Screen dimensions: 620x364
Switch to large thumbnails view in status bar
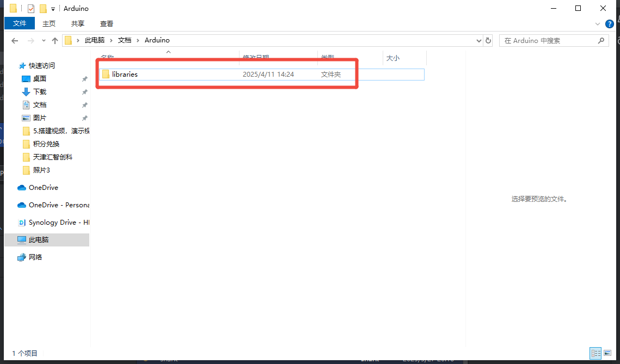[607, 353]
